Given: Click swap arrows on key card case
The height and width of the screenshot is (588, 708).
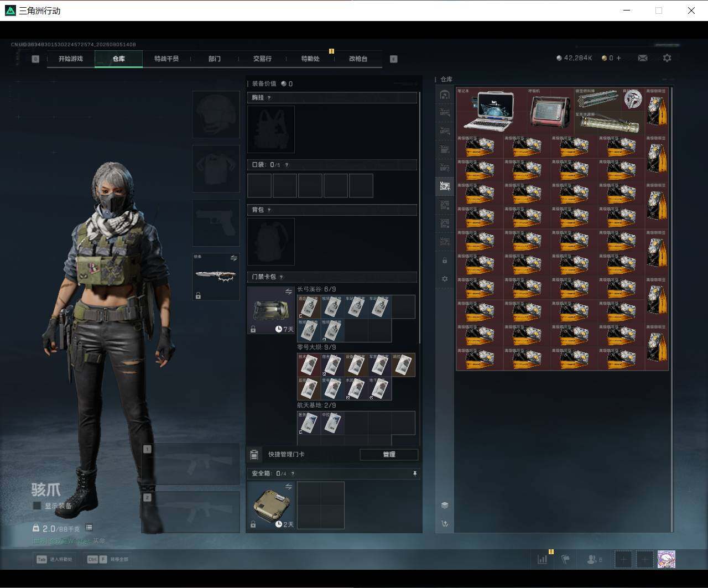Looking at the screenshot, I should [288, 292].
